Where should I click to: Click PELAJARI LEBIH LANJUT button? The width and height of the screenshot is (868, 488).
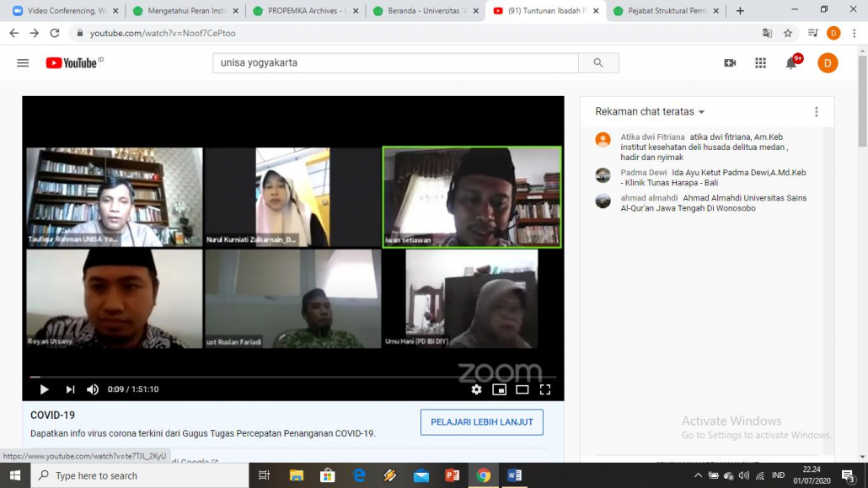[481, 422]
